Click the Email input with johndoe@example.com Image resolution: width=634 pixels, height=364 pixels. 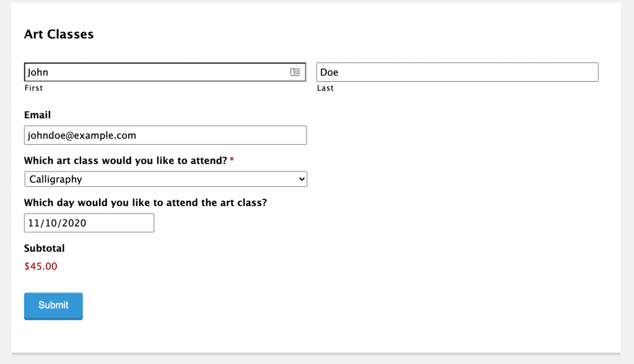point(165,135)
